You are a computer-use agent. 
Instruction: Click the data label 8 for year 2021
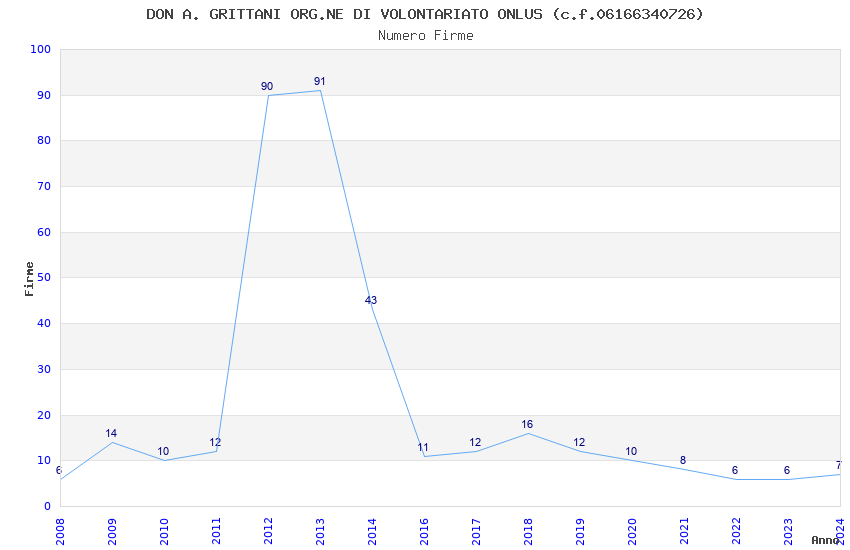point(683,461)
